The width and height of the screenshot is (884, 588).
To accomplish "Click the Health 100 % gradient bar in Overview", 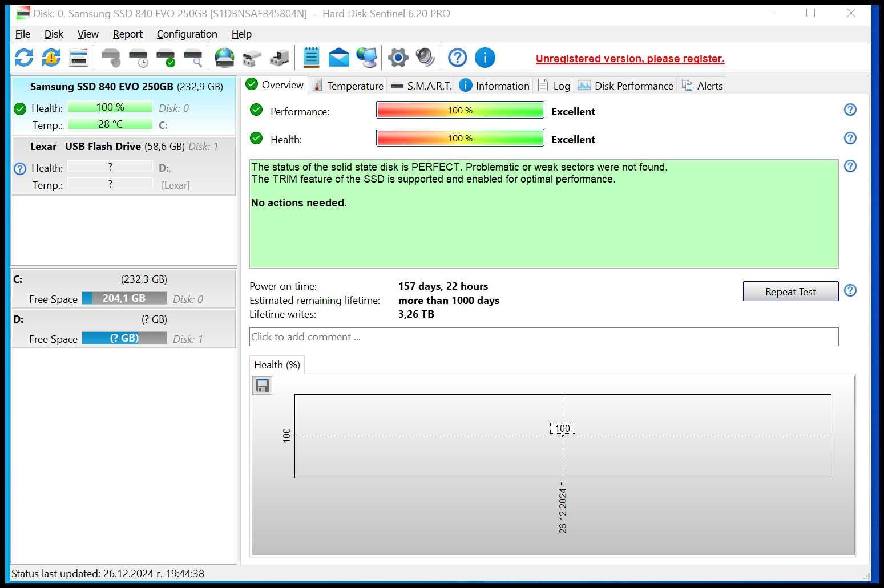I will tap(460, 138).
